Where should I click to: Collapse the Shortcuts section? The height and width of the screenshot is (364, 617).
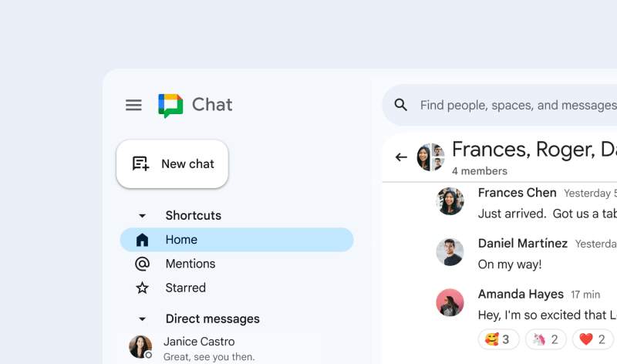coord(142,216)
